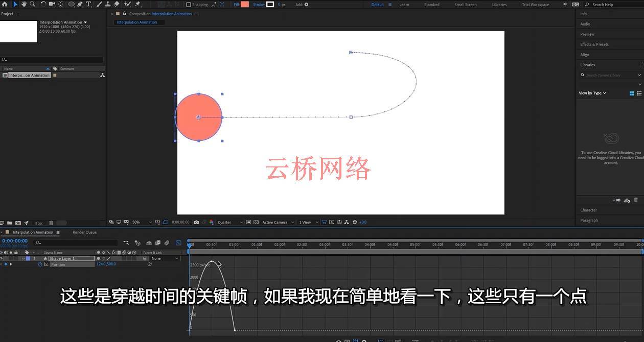This screenshot has width=644, height=342.
Task: Click the salmon Fill color swatch
Action: [244, 5]
